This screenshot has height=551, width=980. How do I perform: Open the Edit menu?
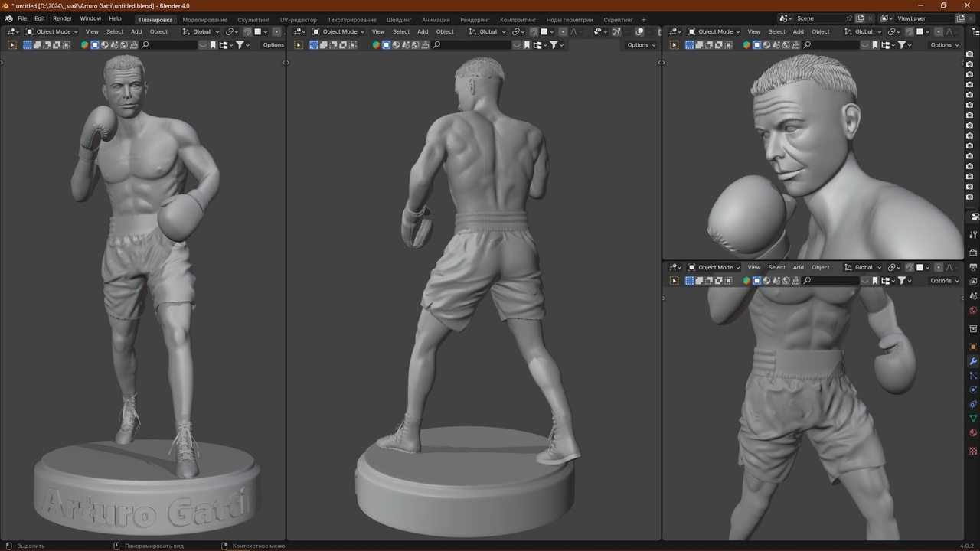(40, 18)
